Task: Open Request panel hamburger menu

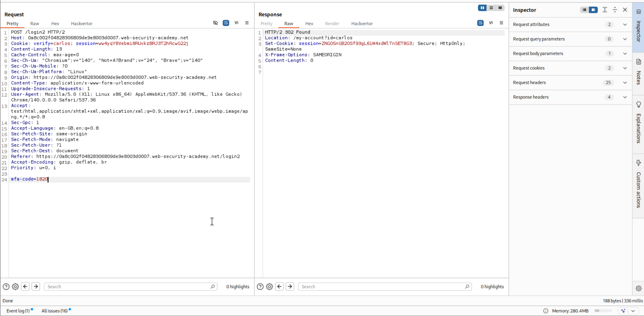Action: tap(247, 23)
